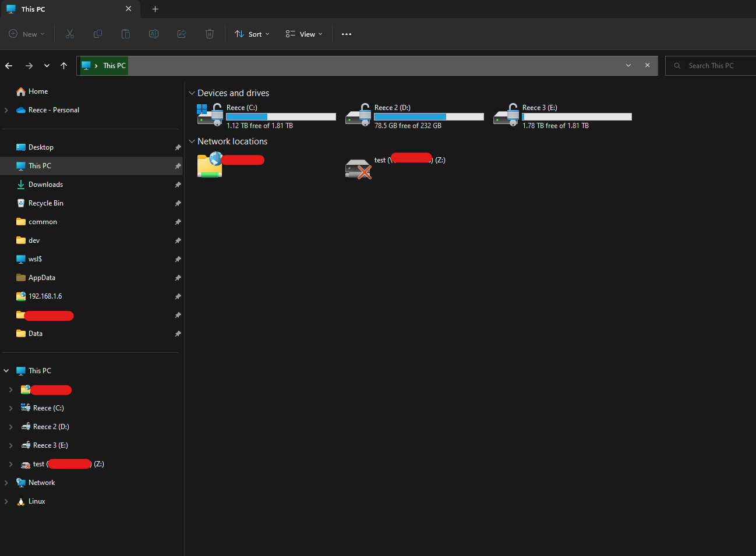Collapse the Network locations group
This screenshot has width=756, height=556.
tap(192, 141)
